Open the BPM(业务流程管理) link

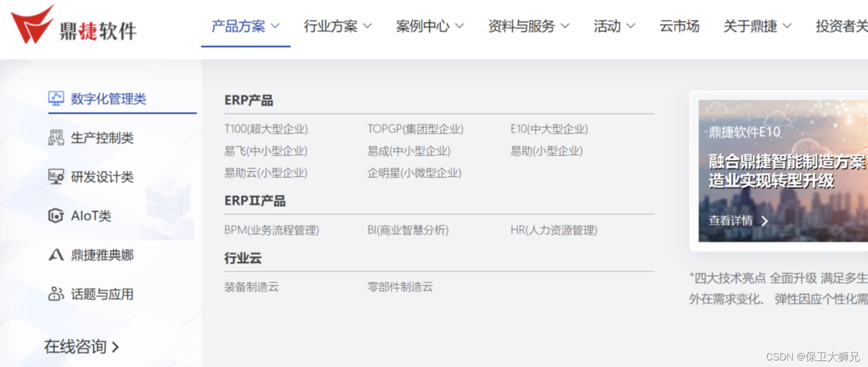click(x=272, y=230)
